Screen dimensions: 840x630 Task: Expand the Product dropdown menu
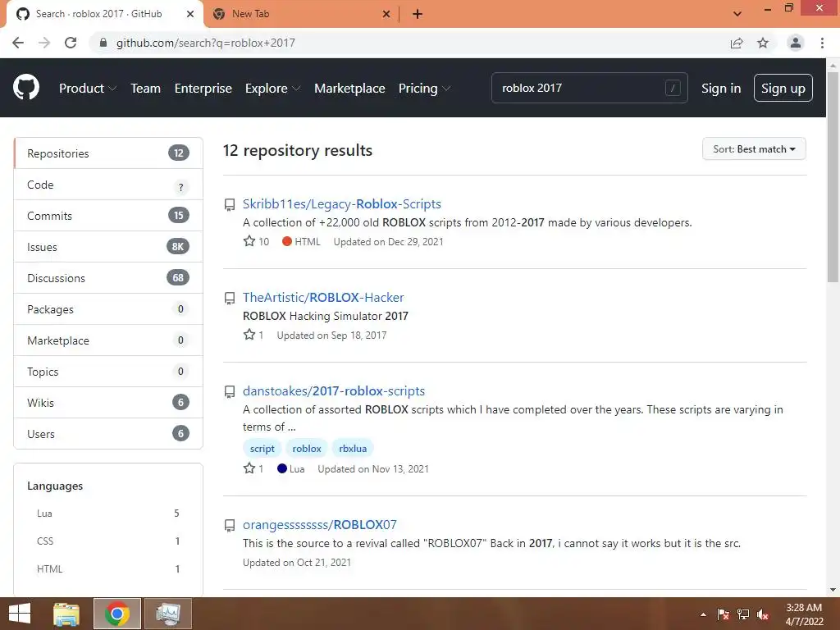tap(88, 88)
